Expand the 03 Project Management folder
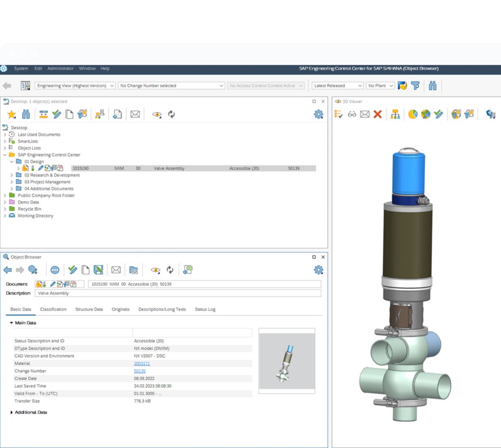The width and height of the screenshot is (501, 448). pos(12,182)
